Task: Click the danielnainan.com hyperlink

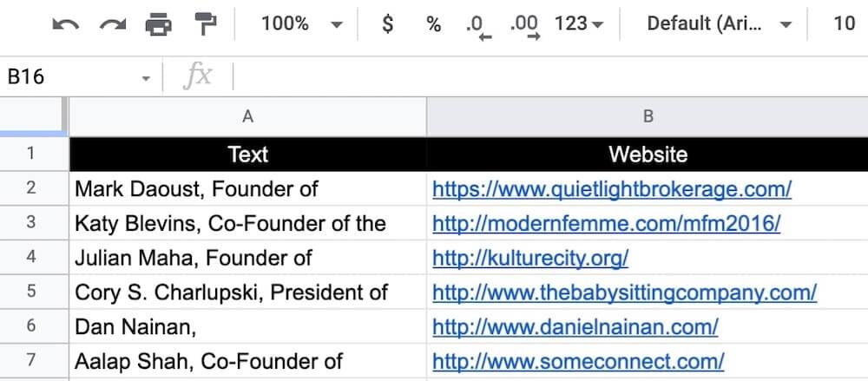Action: pyautogui.click(x=575, y=326)
